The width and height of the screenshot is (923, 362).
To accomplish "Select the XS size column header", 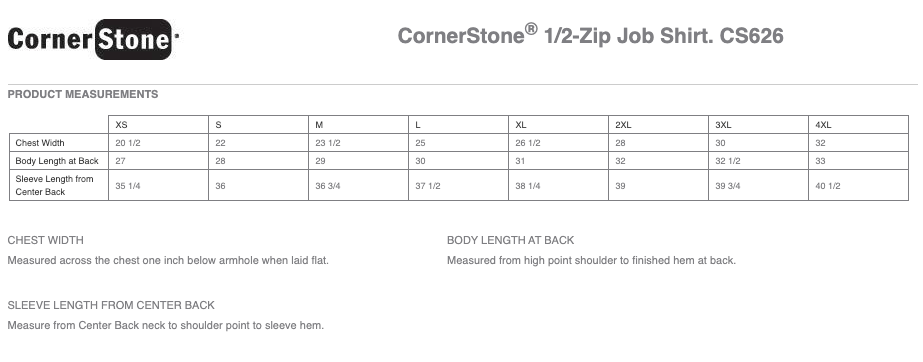I will click(121, 125).
